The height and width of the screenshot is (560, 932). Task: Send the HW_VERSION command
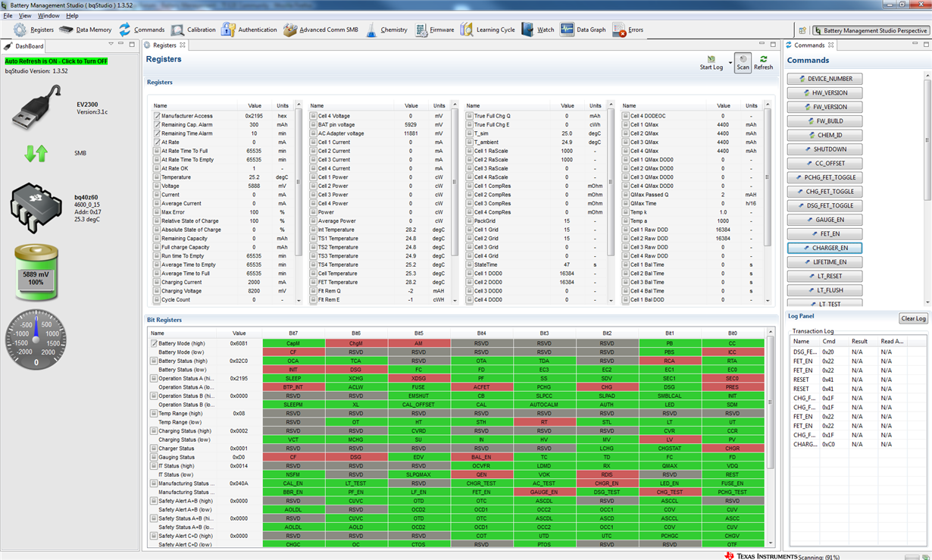point(824,93)
